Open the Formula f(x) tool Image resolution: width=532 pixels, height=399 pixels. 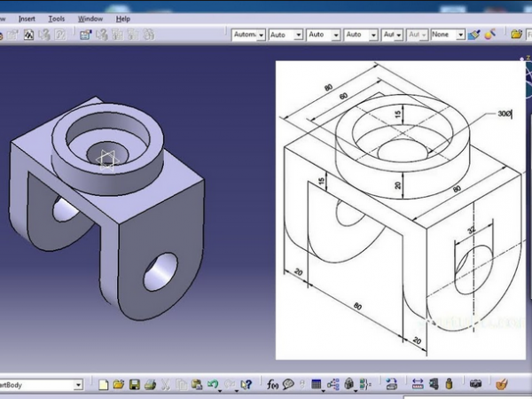[272, 385]
